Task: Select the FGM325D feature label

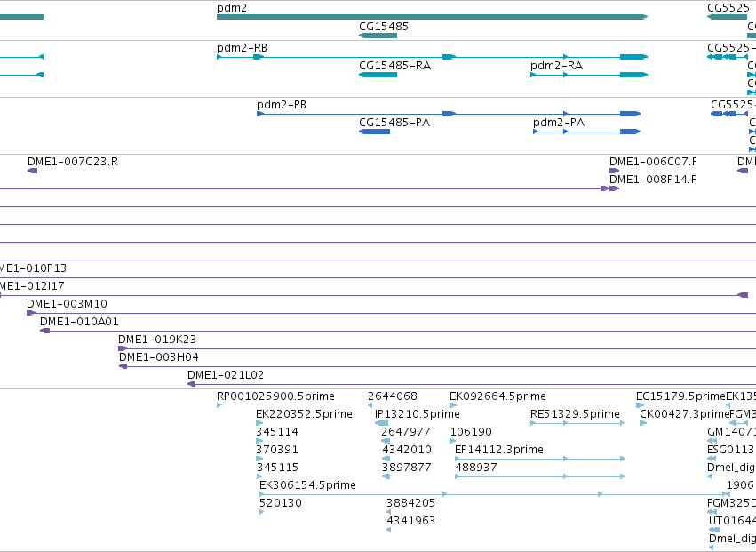Action: tap(731, 503)
